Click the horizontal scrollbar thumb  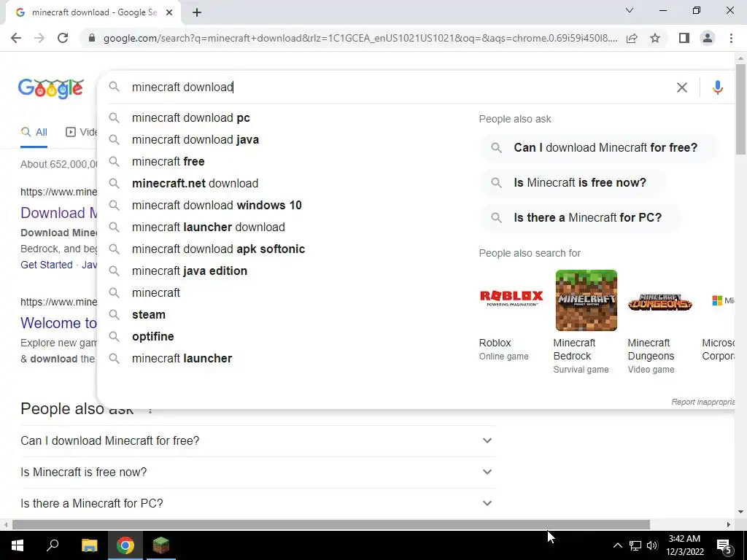coord(330,525)
